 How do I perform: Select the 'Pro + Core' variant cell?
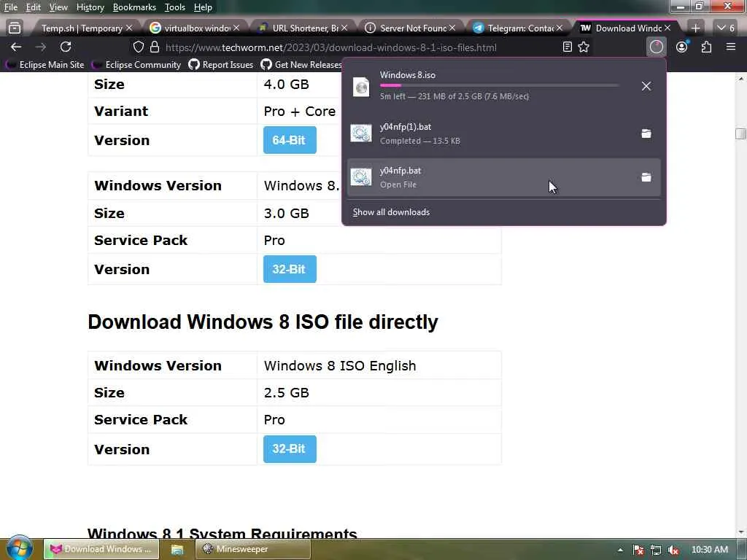[x=300, y=112]
